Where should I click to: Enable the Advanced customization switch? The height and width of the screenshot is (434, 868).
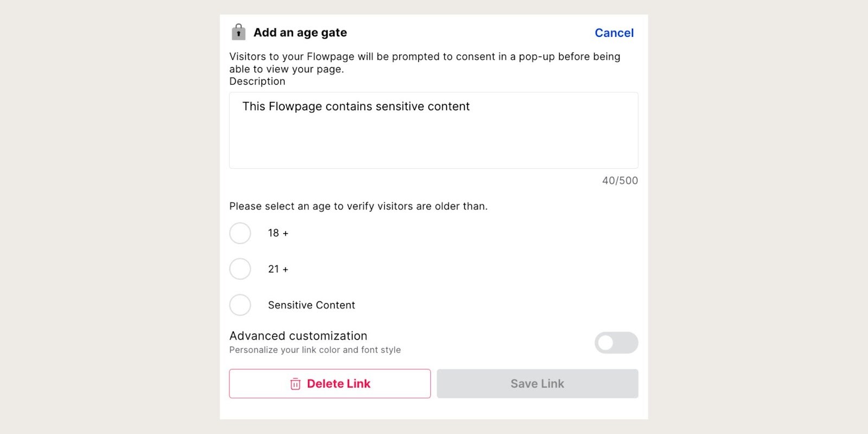point(616,343)
